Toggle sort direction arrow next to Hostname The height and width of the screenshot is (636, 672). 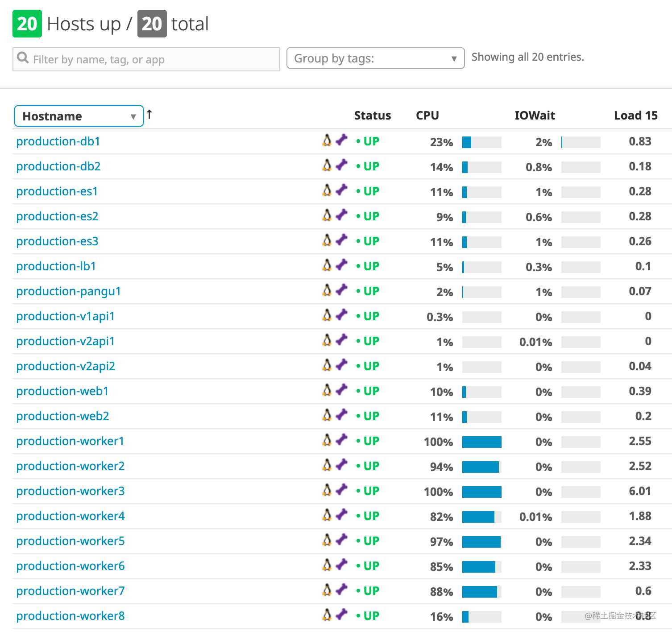(149, 115)
